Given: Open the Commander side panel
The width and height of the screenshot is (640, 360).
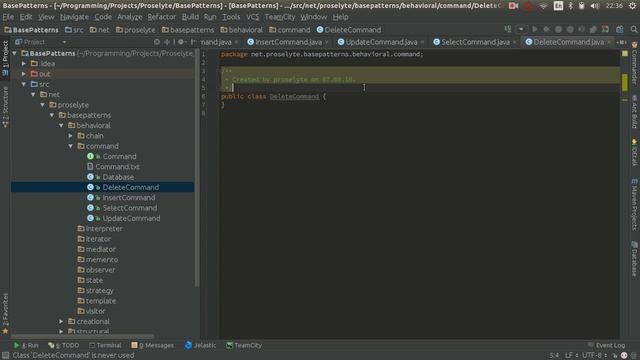Looking at the screenshot, I should pos(634,62).
